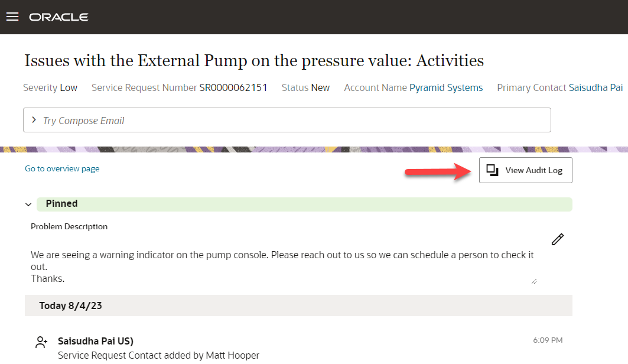
Task: Open the Pyramid Systems account link
Action: point(445,87)
